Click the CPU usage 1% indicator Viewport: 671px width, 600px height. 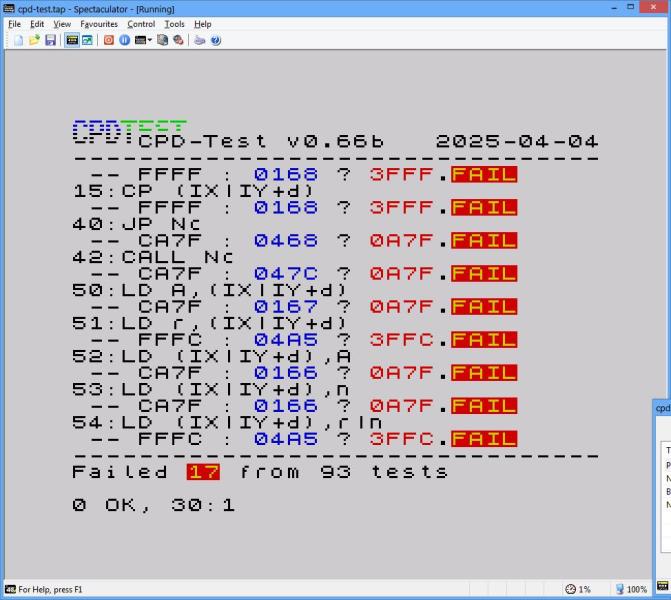577,589
